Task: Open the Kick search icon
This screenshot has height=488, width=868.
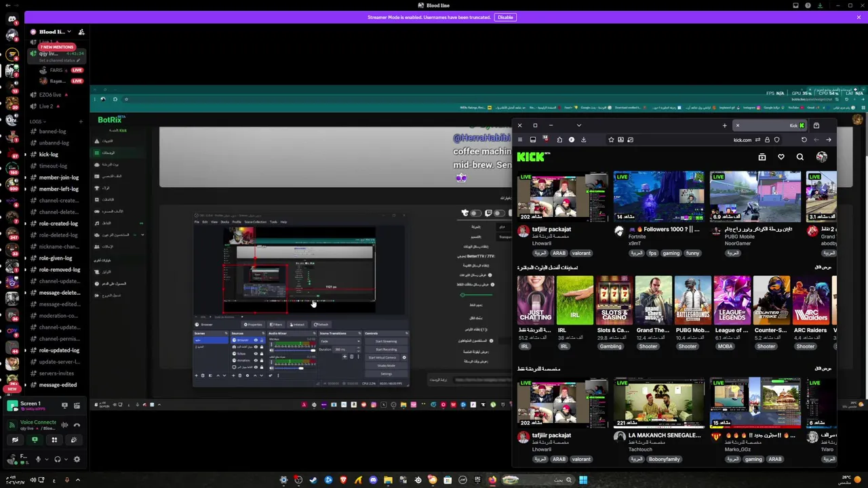Action: 800,157
